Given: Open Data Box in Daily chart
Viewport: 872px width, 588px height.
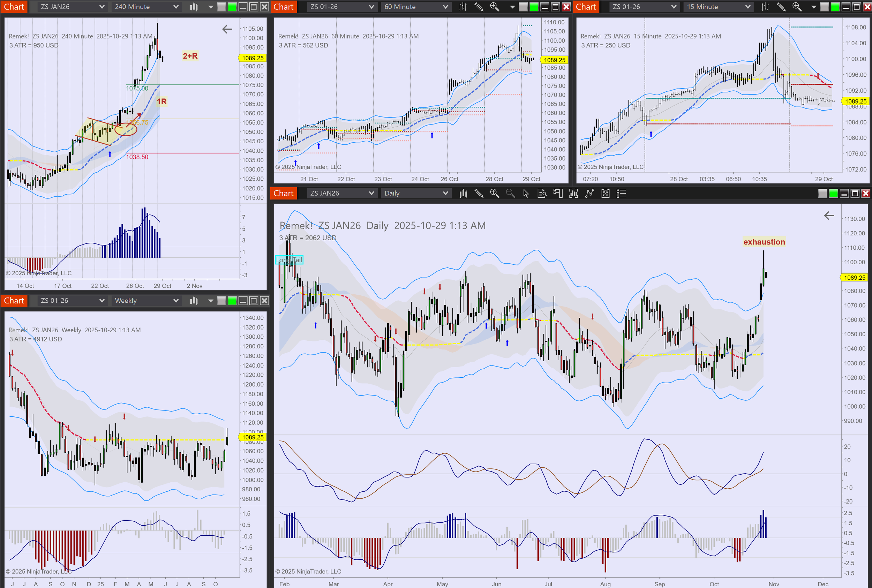Looking at the screenshot, I should (542, 193).
